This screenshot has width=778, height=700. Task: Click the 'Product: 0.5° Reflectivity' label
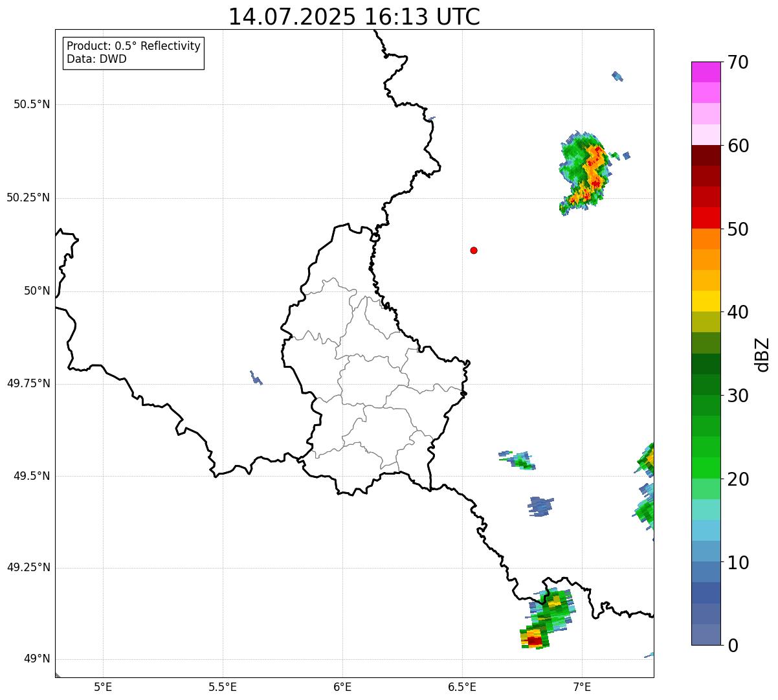(133, 46)
